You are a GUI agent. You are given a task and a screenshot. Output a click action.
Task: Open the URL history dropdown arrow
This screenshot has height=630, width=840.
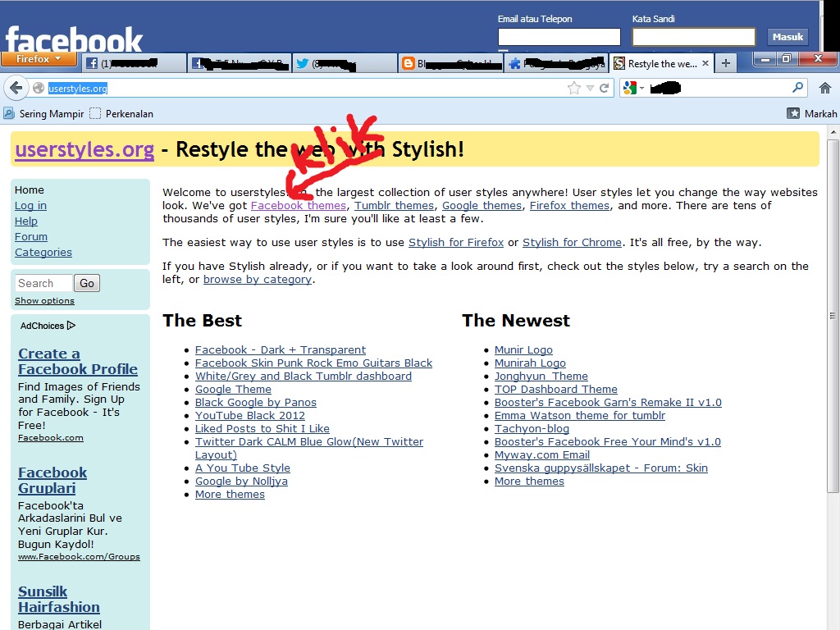590,88
